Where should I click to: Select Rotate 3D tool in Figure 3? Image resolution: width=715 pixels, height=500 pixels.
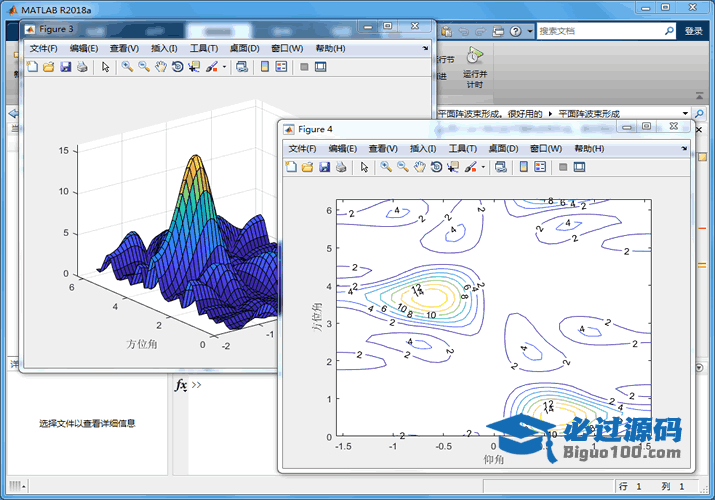tap(177, 67)
